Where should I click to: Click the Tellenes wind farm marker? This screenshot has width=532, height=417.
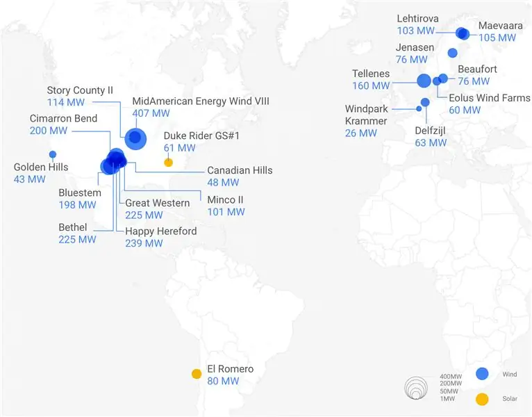[424, 81]
